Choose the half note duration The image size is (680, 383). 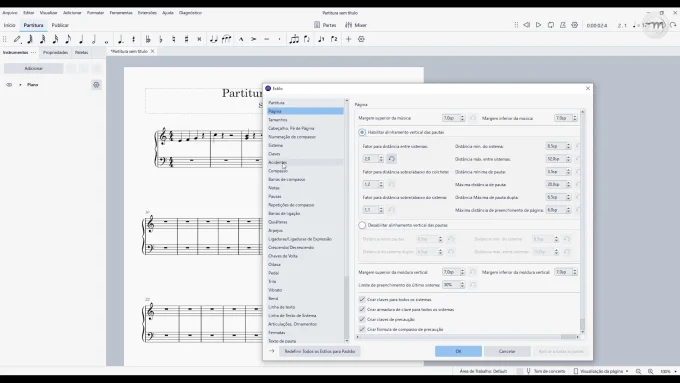tap(94, 39)
